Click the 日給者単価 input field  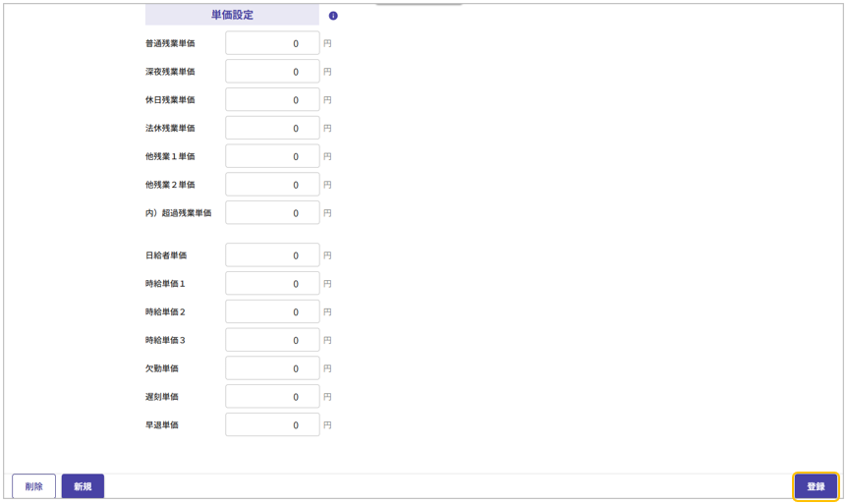272,255
